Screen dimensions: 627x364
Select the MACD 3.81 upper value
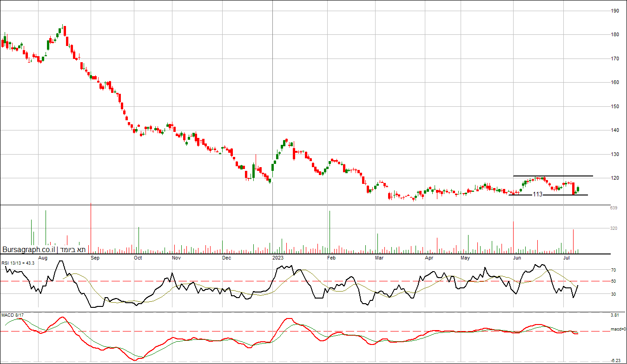click(614, 315)
